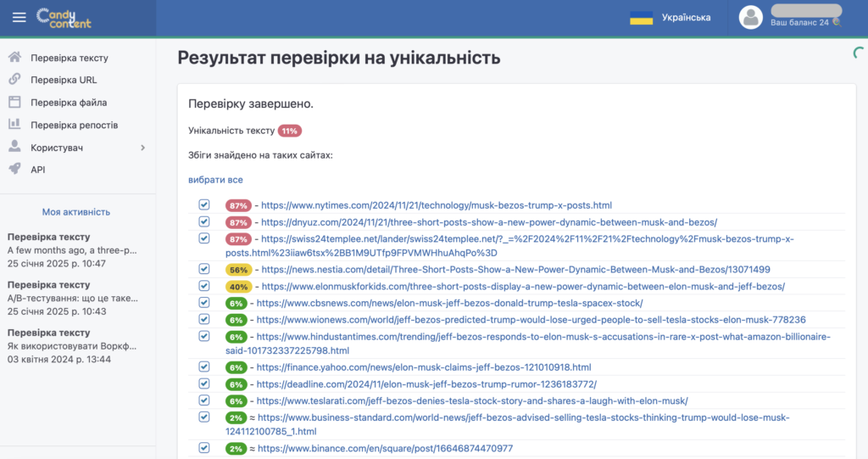Open the API sidebar item

pyautogui.click(x=37, y=170)
